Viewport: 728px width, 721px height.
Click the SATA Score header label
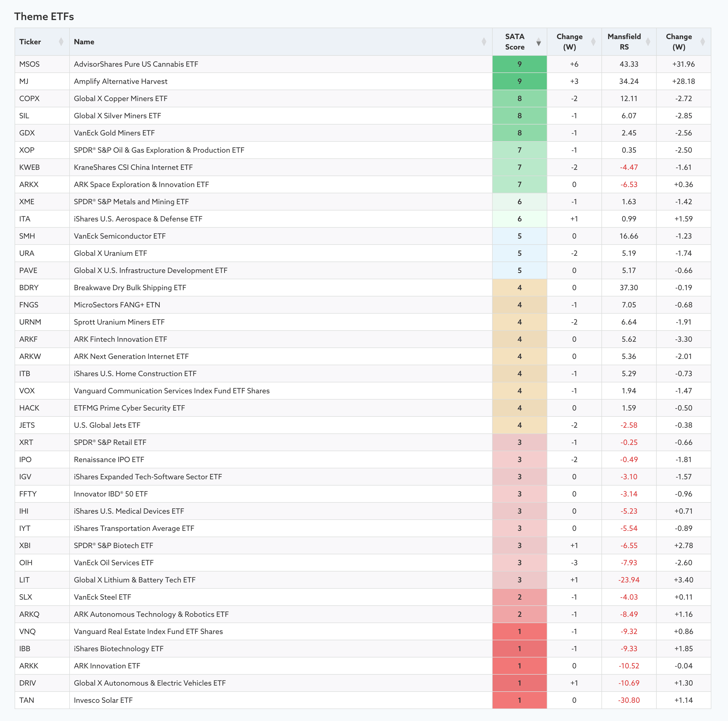(x=515, y=42)
